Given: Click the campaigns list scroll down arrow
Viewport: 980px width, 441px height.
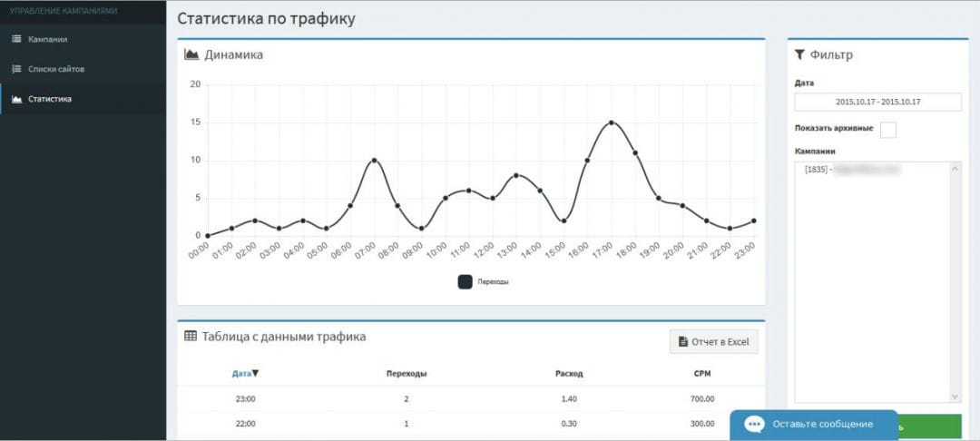Looking at the screenshot, I should (955, 397).
